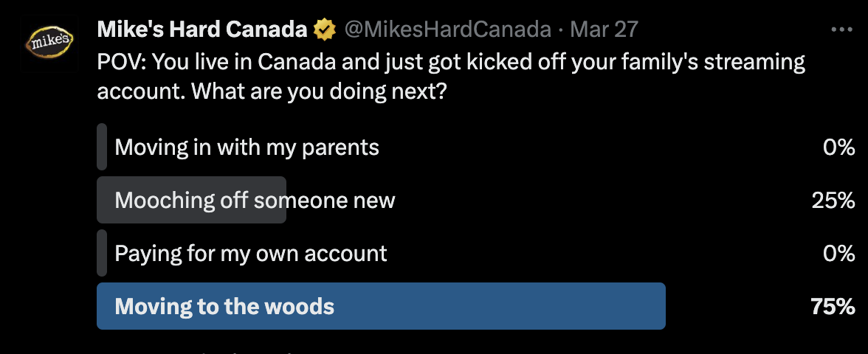Viewport: 868px width, 354px height.
Task: Click the 0% beside the own account option
Action: [838, 254]
